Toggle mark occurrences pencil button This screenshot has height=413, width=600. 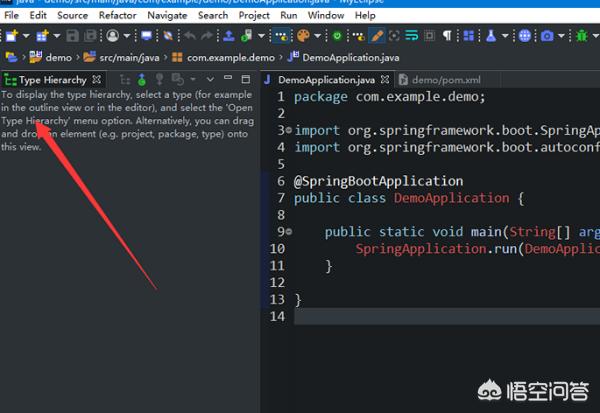(377, 36)
